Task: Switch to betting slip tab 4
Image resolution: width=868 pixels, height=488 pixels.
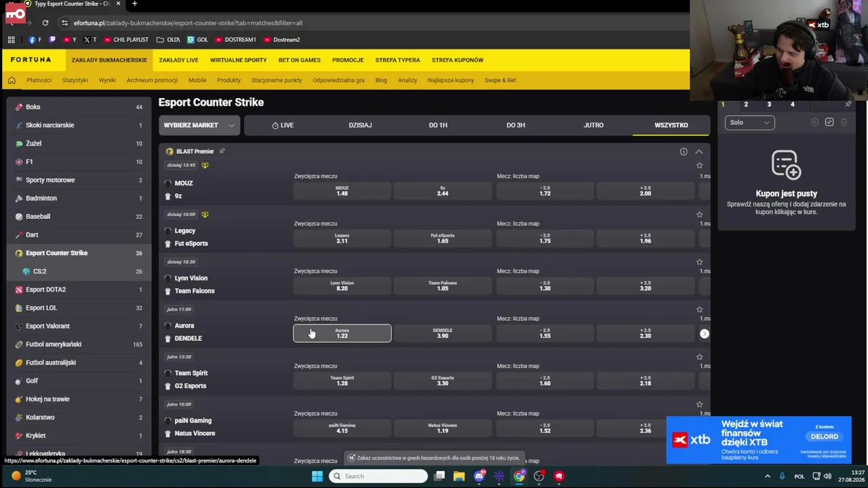Action: click(x=792, y=104)
